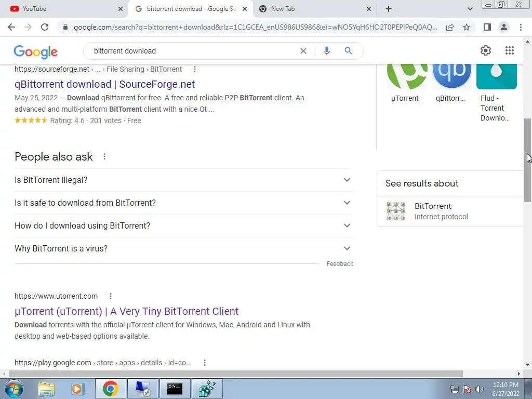Image resolution: width=532 pixels, height=399 pixels.
Task: Open options for utorrent.com result
Action: (x=110, y=296)
